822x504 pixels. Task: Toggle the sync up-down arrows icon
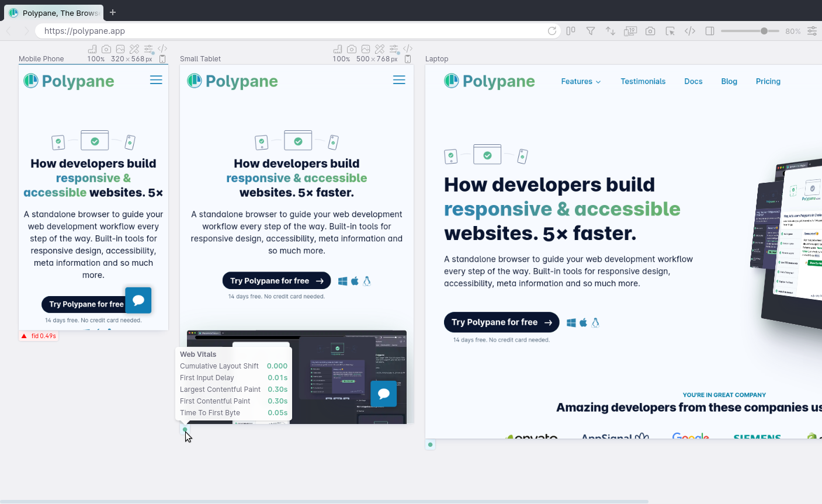611,31
